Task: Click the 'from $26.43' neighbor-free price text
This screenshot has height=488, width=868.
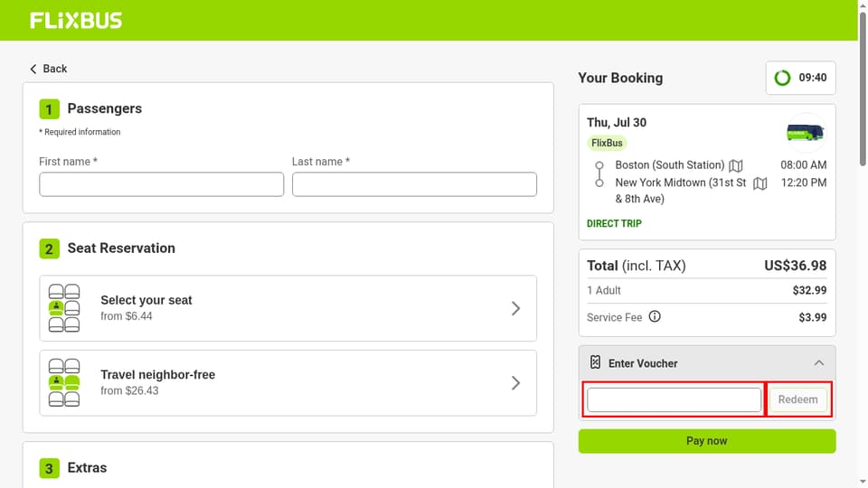Action: pyautogui.click(x=129, y=390)
